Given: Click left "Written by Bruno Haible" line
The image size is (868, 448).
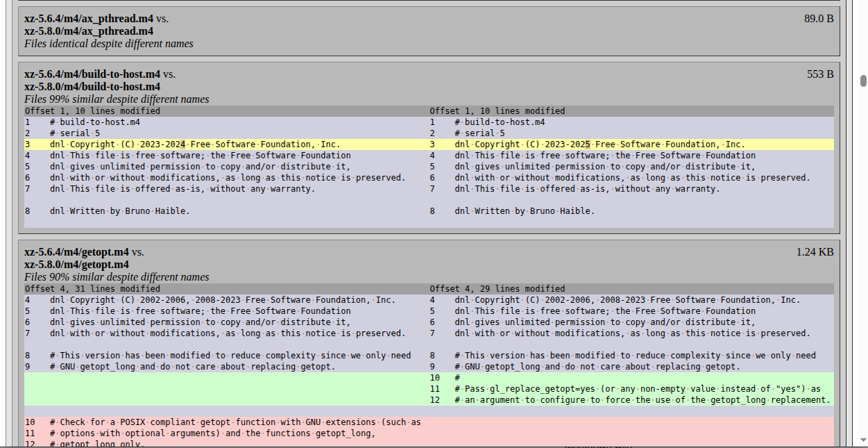Looking at the screenshot, I should click(119, 211).
